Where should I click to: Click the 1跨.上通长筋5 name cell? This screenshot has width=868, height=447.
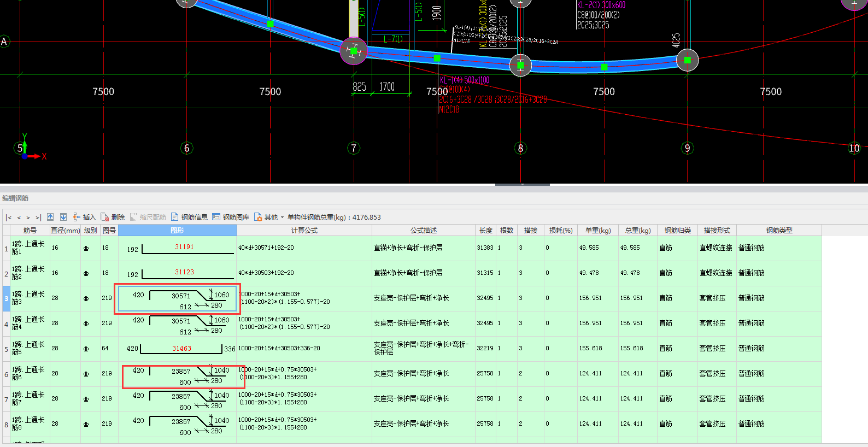click(x=30, y=349)
